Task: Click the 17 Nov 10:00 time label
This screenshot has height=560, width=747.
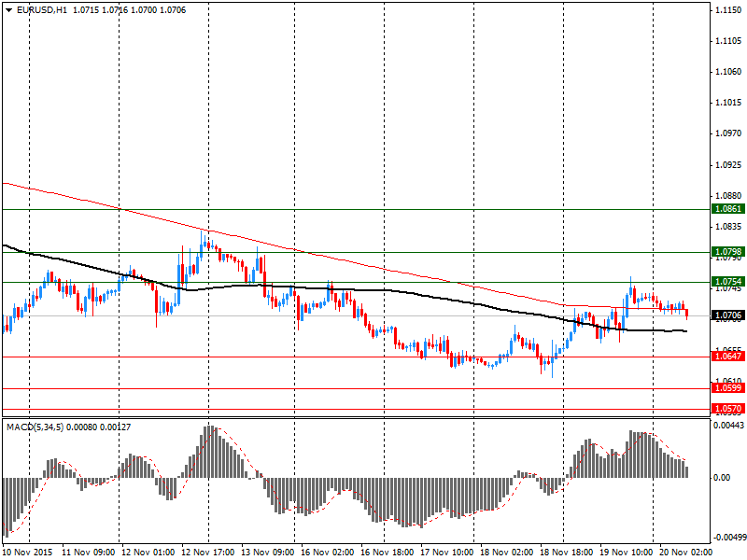Action: (447, 553)
